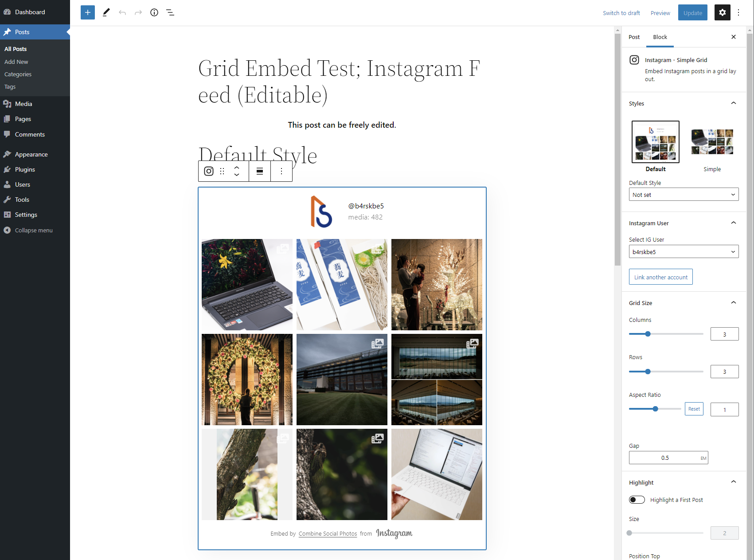754x560 pixels.
Task: Reset the Aspect Ratio value
Action: (694, 409)
